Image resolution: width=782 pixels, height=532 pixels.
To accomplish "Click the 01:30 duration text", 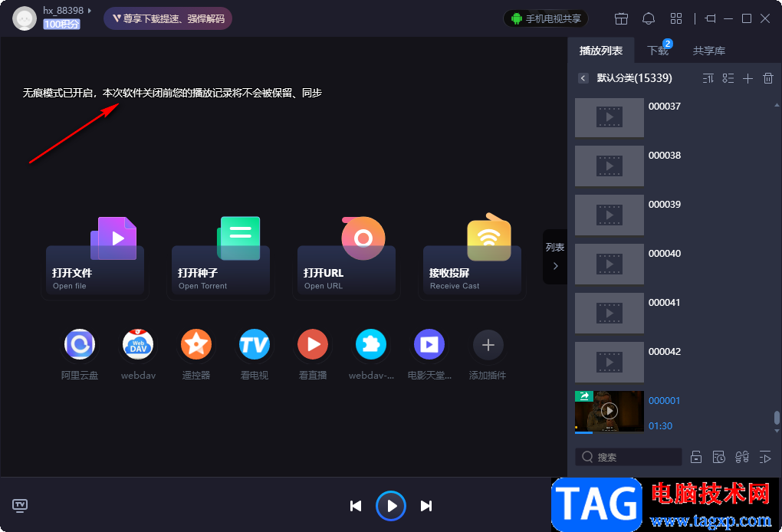I will click(x=660, y=426).
